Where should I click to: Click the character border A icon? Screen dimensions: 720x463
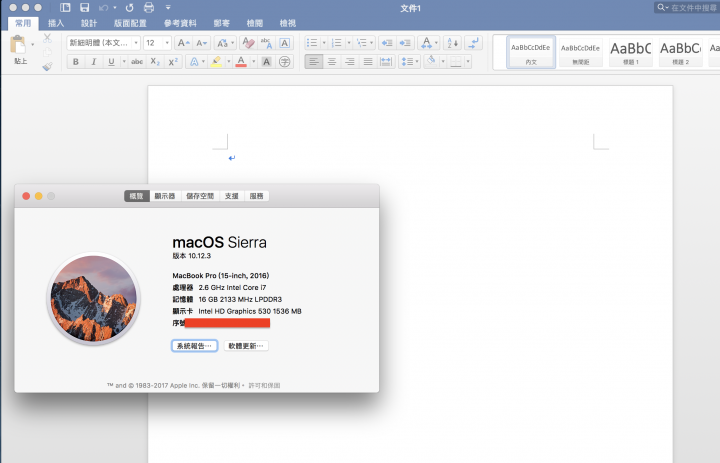point(285,43)
